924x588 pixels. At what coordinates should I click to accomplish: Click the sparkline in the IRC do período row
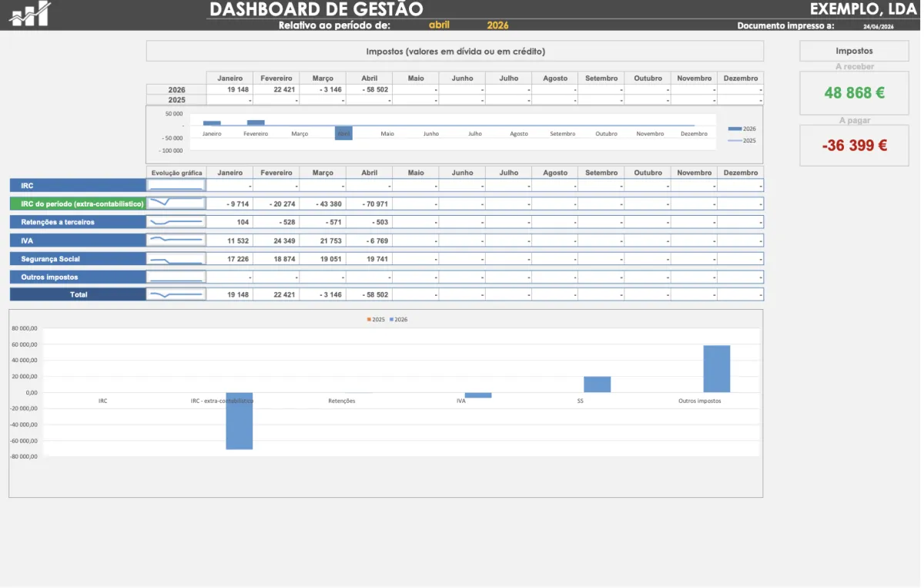176,203
